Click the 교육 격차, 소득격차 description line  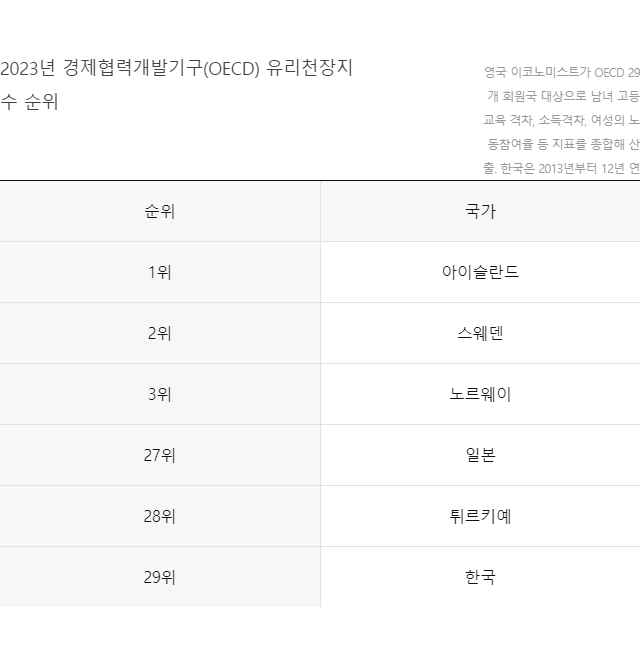561,120
